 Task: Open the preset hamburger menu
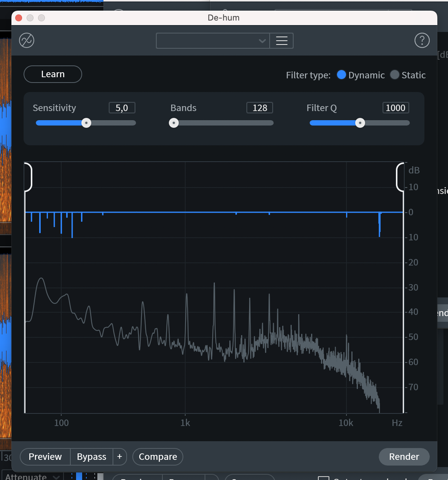(281, 41)
